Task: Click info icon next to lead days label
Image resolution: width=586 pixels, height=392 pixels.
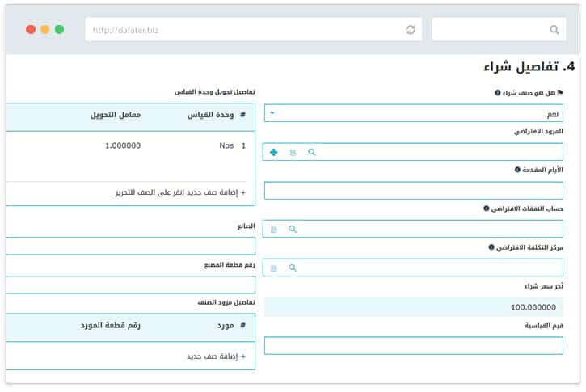Action: (x=517, y=170)
